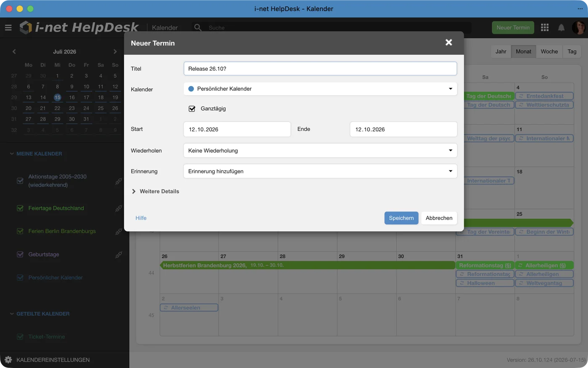Click the Neuer Termin green button

pyautogui.click(x=513, y=28)
